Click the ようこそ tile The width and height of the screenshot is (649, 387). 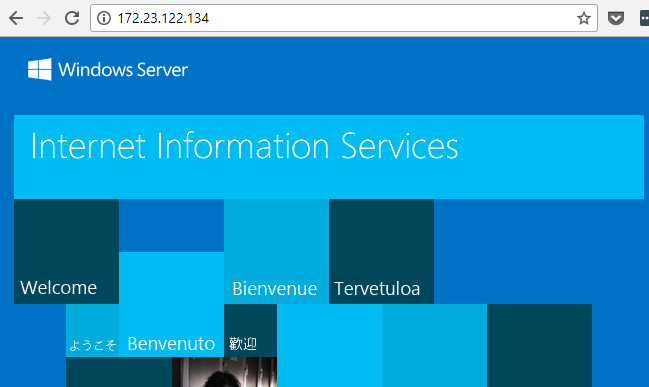pyautogui.click(x=92, y=330)
